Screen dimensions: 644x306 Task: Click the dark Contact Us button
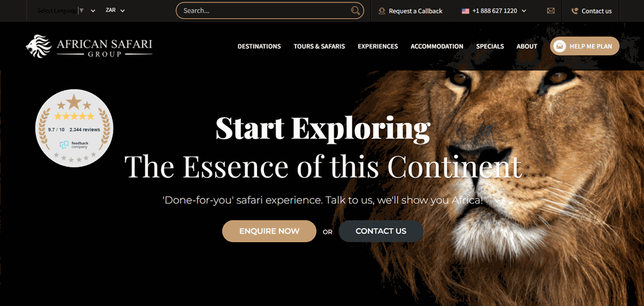[x=381, y=231]
